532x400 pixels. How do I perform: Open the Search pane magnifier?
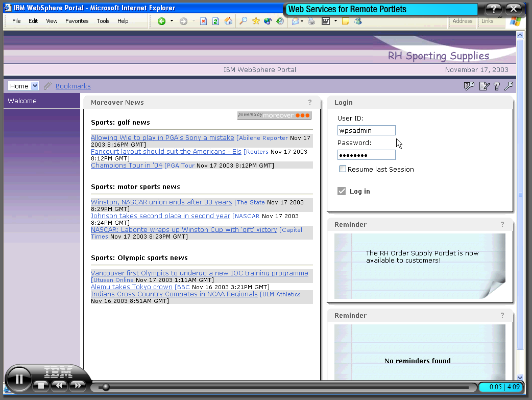click(x=243, y=21)
